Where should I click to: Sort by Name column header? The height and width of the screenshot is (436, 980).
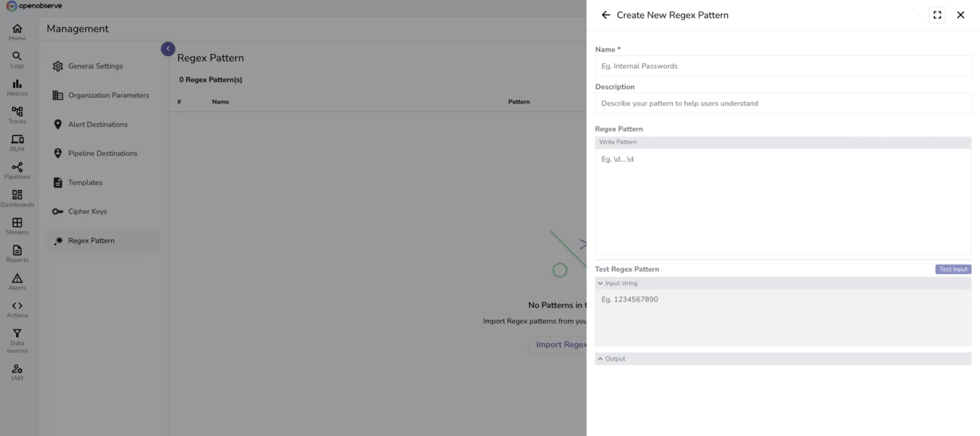point(220,102)
